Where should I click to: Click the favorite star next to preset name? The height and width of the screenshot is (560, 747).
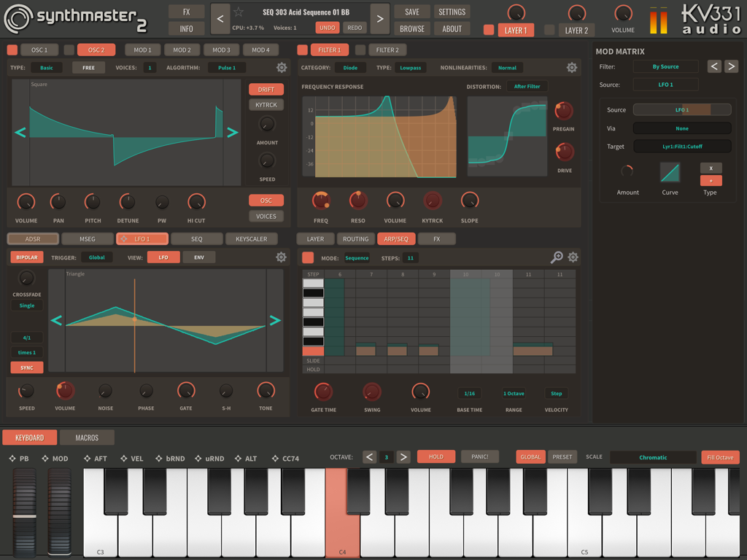pyautogui.click(x=237, y=11)
